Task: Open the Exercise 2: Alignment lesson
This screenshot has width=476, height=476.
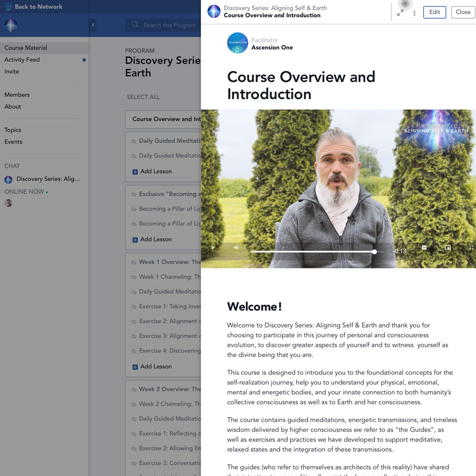Action: pos(170,321)
